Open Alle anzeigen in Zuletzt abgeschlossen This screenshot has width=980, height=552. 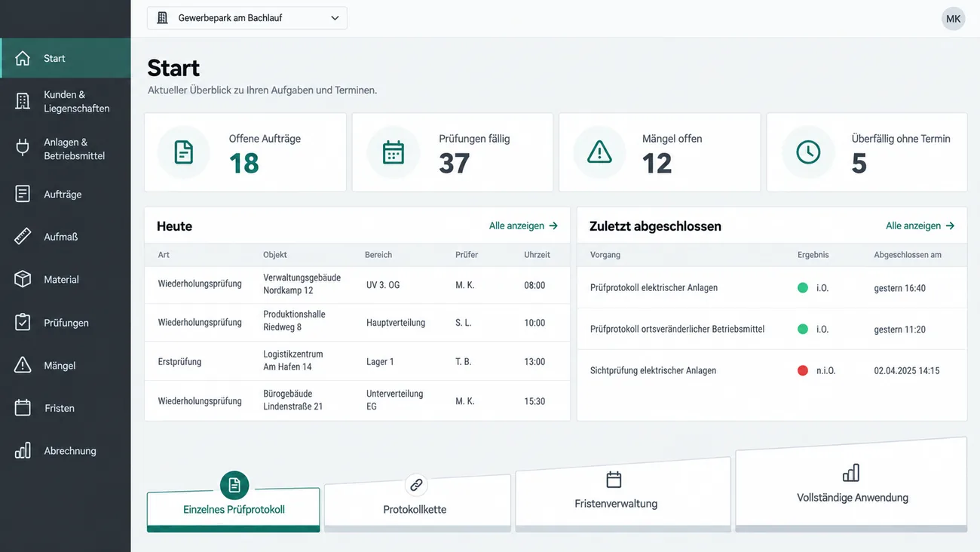click(920, 225)
